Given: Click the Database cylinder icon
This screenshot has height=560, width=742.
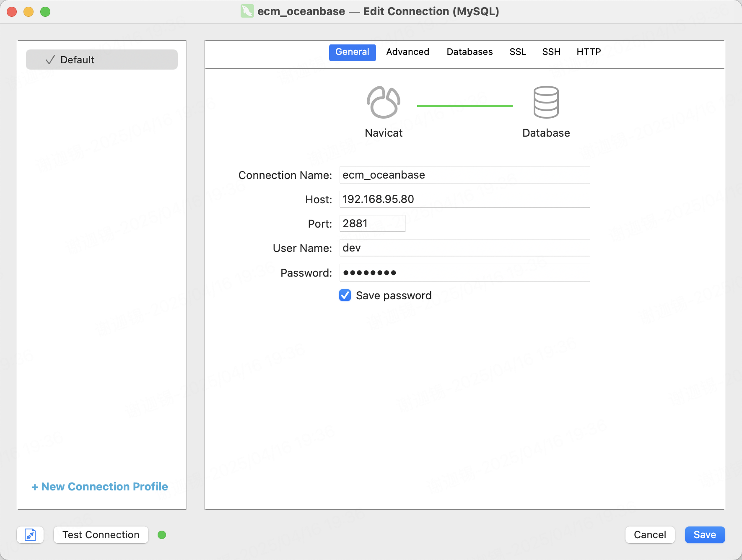Looking at the screenshot, I should [x=546, y=102].
